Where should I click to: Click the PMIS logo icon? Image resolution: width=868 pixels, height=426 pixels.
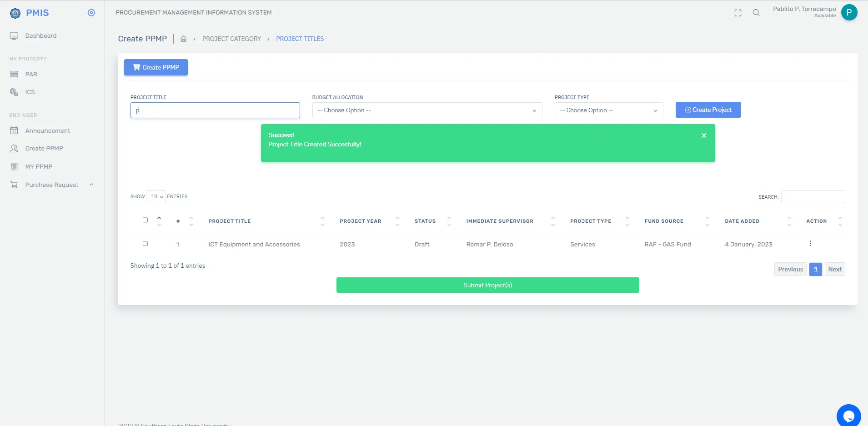(15, 13)
